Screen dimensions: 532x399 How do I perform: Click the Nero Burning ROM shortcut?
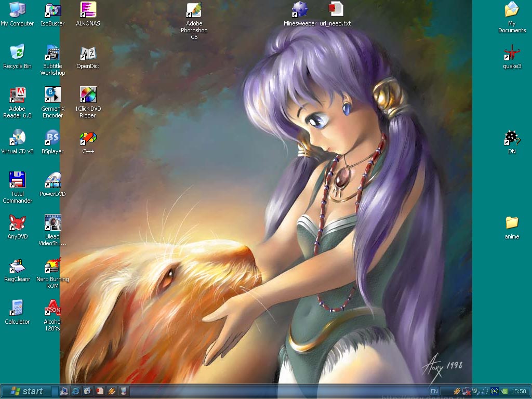pyautogui.click(x=52, y=265)
